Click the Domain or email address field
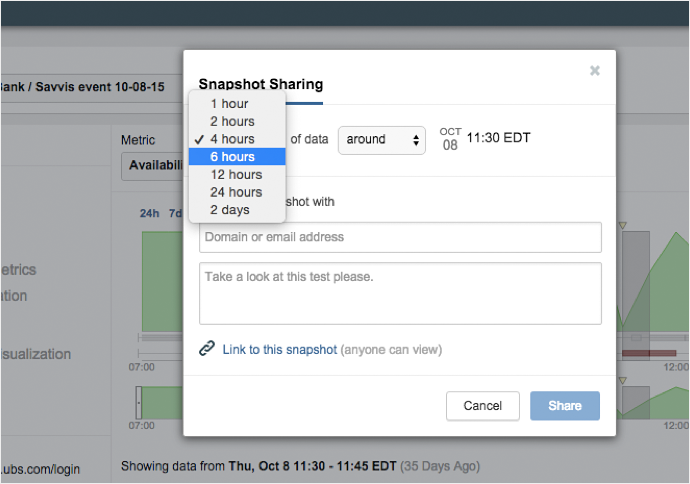The height and width of the screenshot is (484, 690). [x=400, y=238]
